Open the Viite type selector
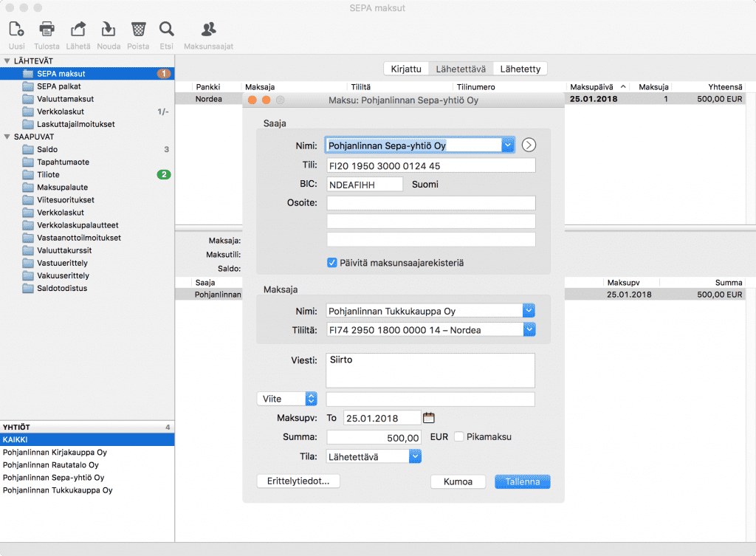 click(287, 399)
